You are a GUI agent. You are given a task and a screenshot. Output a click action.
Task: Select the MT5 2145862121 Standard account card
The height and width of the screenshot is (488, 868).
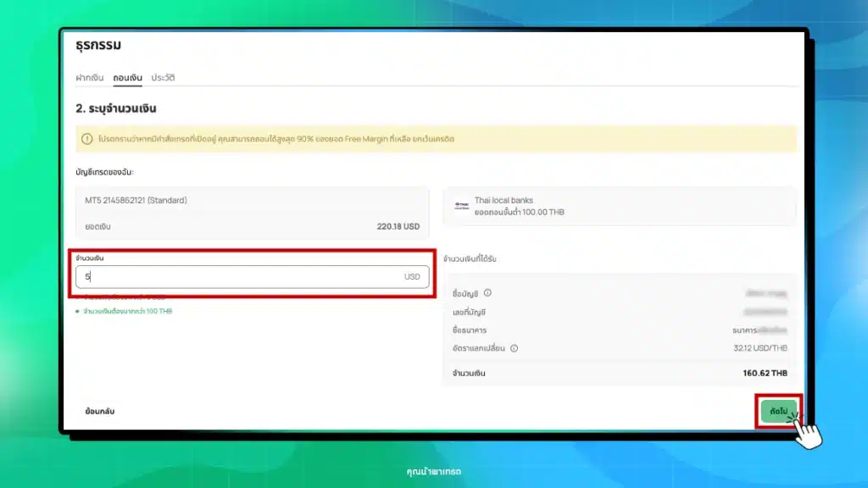252,213
